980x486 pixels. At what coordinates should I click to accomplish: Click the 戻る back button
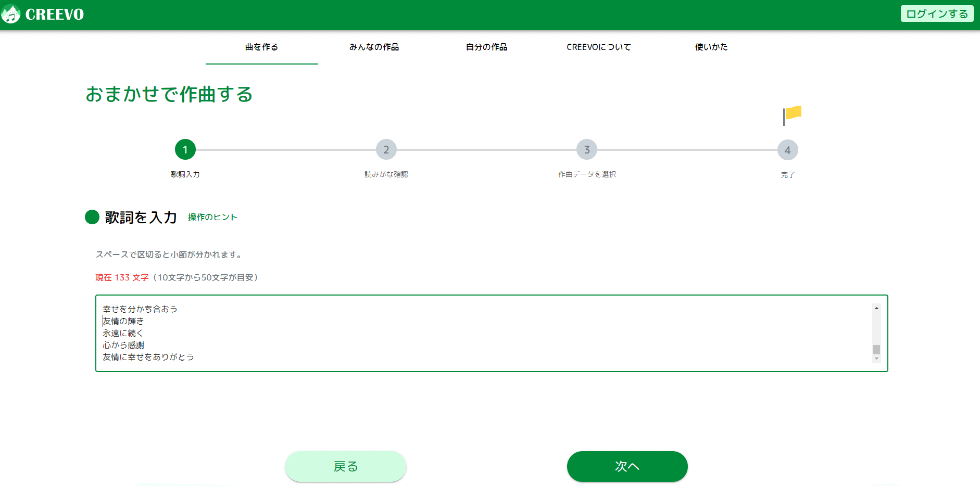[346, 466]
